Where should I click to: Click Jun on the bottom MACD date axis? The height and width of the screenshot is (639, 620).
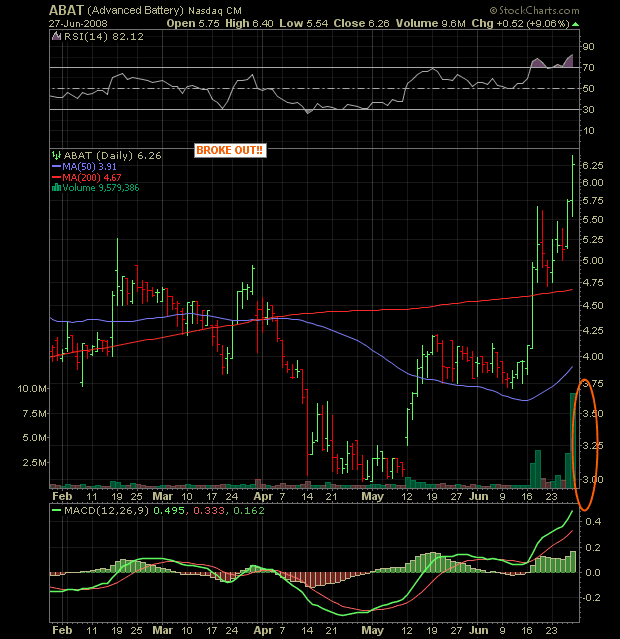tap(479, 630)
